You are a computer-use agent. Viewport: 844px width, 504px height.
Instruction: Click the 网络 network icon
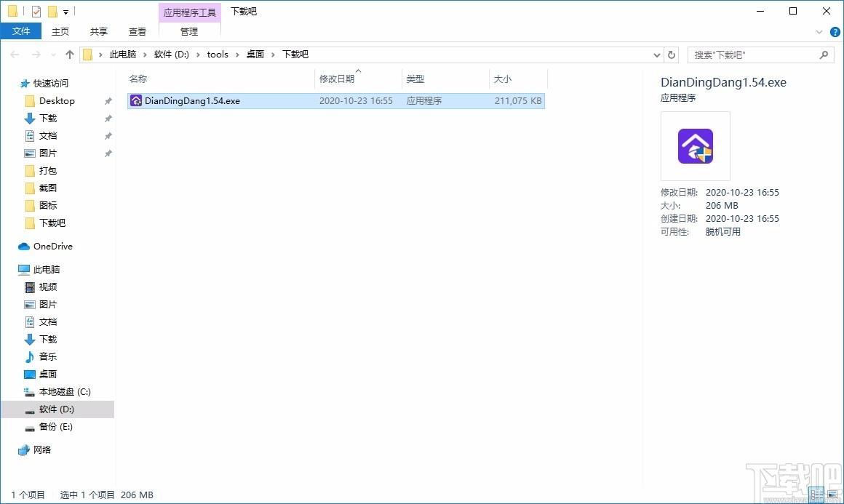pyautogui.click(x=24, y=450)
